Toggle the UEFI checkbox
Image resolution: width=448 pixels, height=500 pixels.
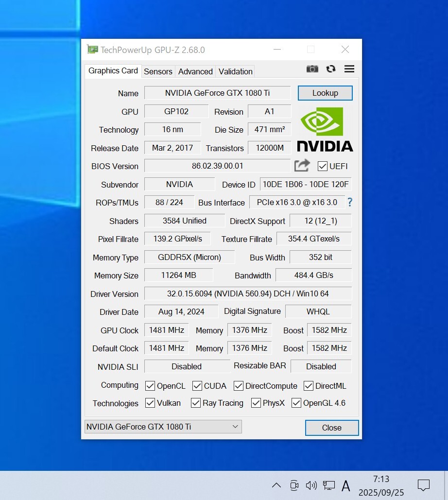point(323,166)
